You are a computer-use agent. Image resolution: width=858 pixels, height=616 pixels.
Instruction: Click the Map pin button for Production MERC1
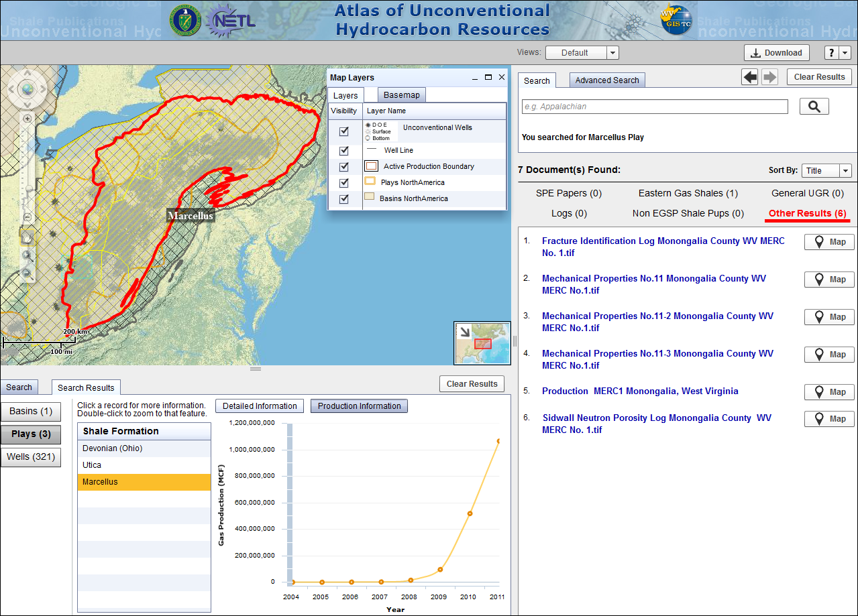click(x=829, y=392)
